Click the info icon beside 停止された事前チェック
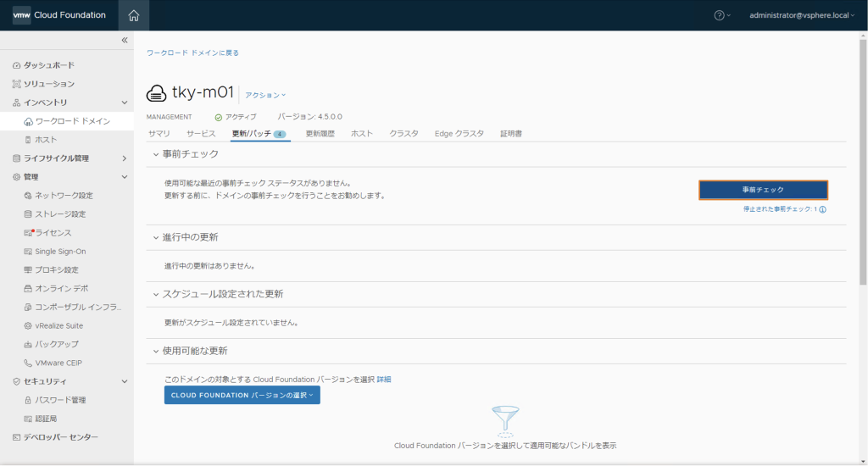 pos(822,209)
